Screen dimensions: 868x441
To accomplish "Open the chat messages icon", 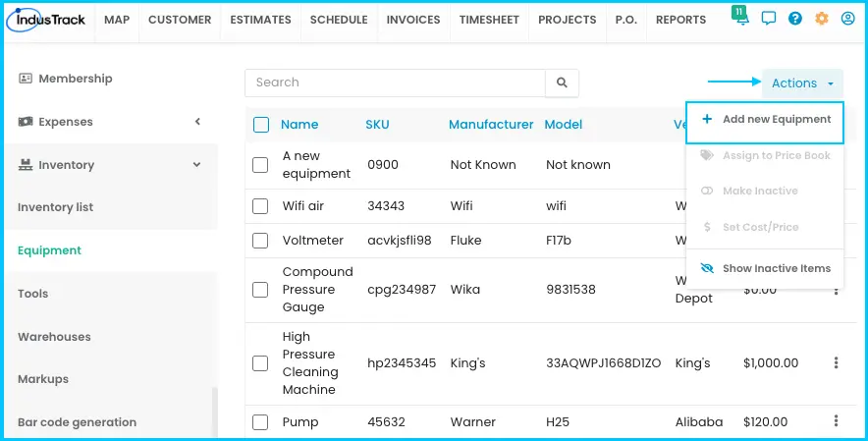I will pyautogui.click(x=769, y=19).
